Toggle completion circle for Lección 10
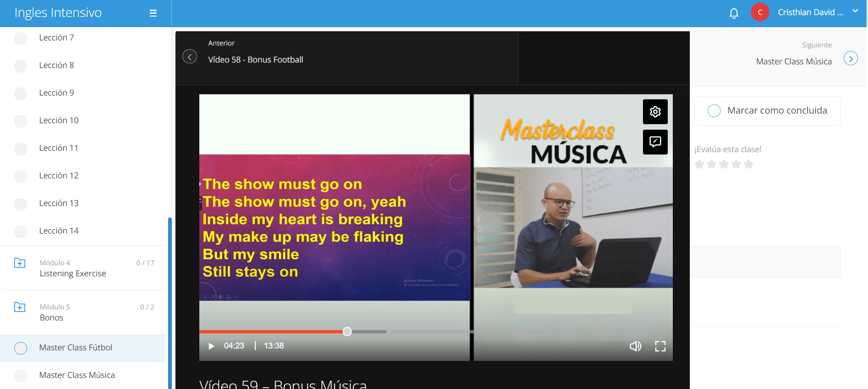Viewport: 868px width, 389px height. (x=21, y=121)
